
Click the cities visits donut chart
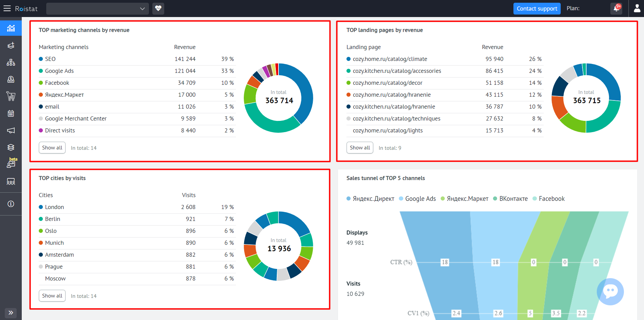click(278, 246)
